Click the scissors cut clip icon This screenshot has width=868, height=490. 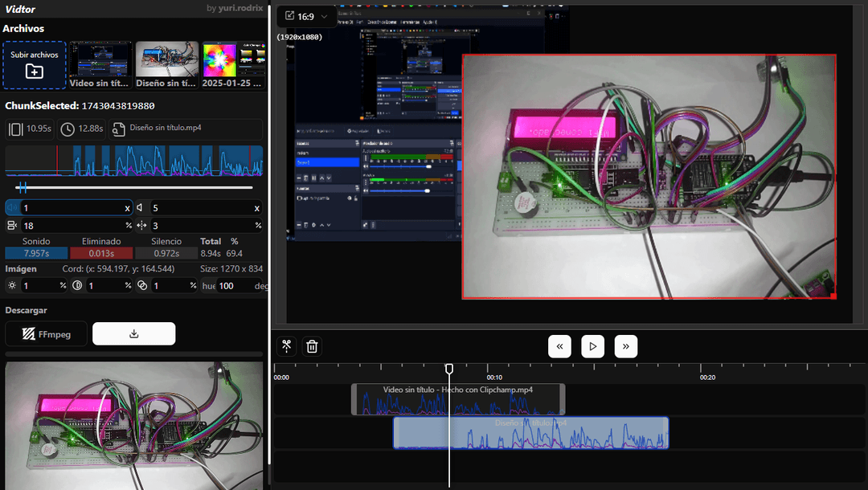[x=286, y=346]
